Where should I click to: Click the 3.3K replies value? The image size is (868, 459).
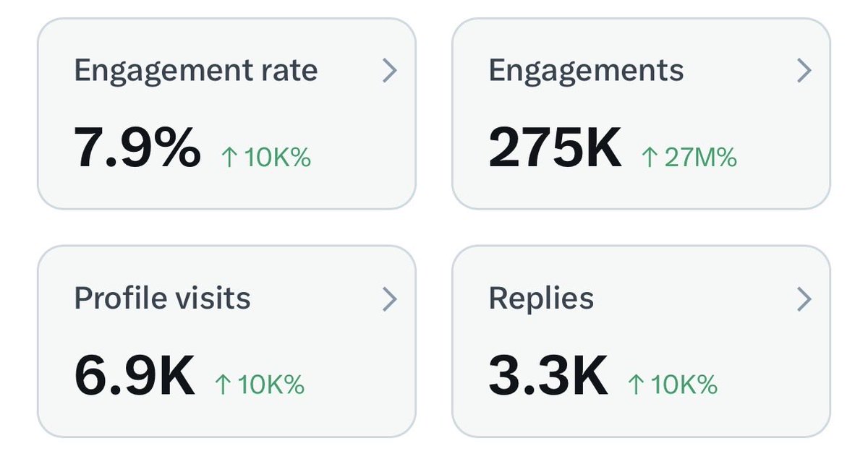(548, 375)
